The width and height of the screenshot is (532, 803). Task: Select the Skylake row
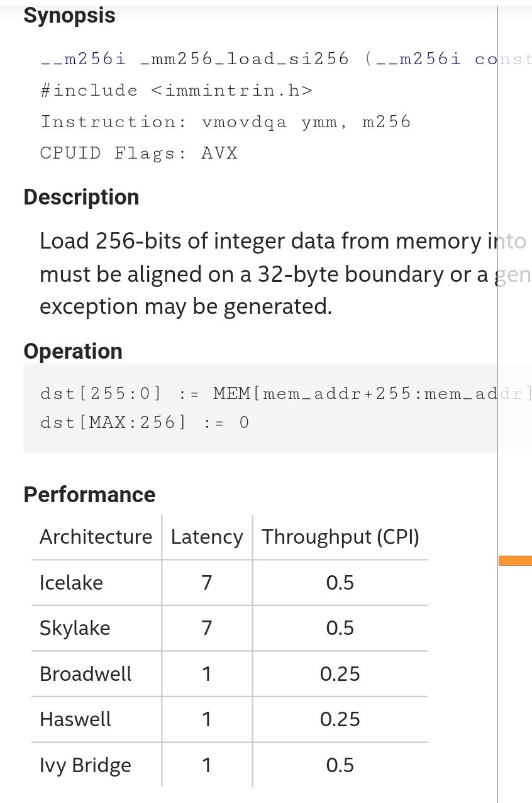point(230,628)
